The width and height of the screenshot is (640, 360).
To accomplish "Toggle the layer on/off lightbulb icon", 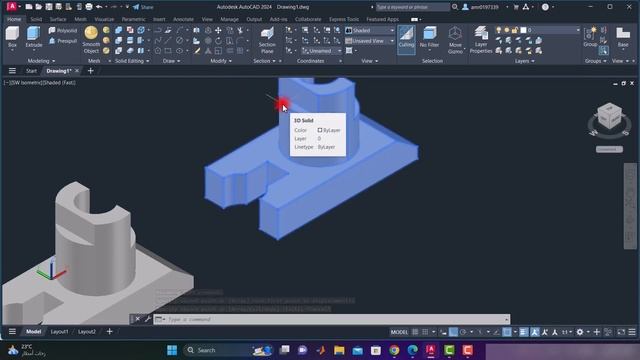I will point(498,30).
